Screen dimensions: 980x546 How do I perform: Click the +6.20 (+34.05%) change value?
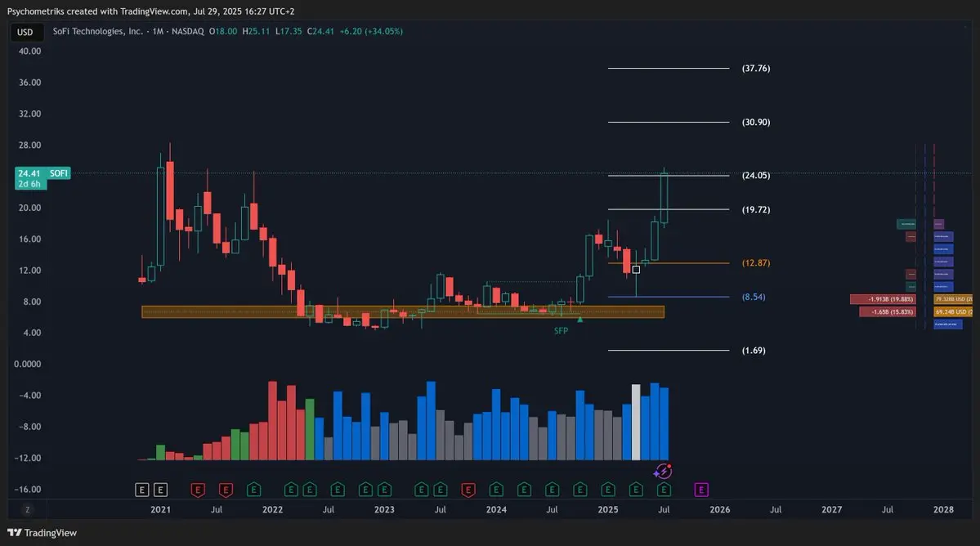(x=370, y=31)
